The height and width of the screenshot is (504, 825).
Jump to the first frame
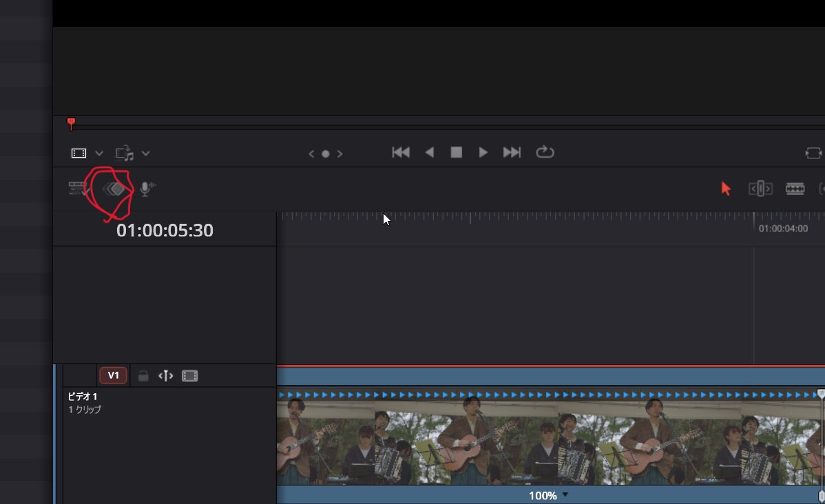pos(401,153)
